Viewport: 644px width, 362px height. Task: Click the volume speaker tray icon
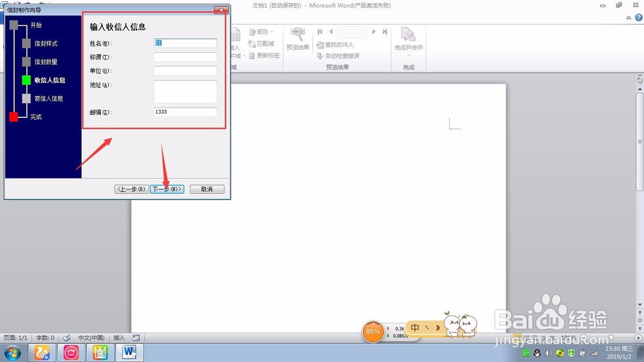pos(548,353)
